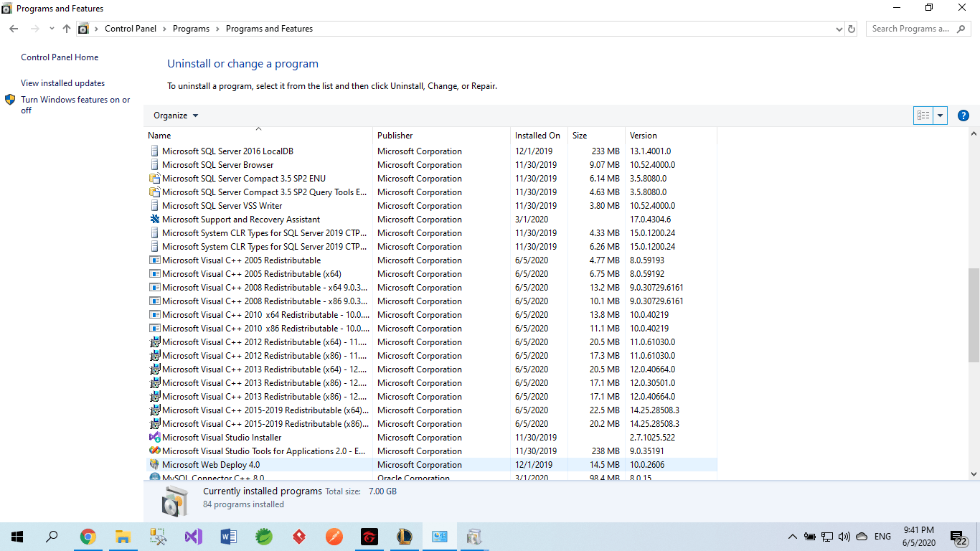
Task: Refresh the Programs and Features list
Action: pyautogui.click(x=852, y=29)
